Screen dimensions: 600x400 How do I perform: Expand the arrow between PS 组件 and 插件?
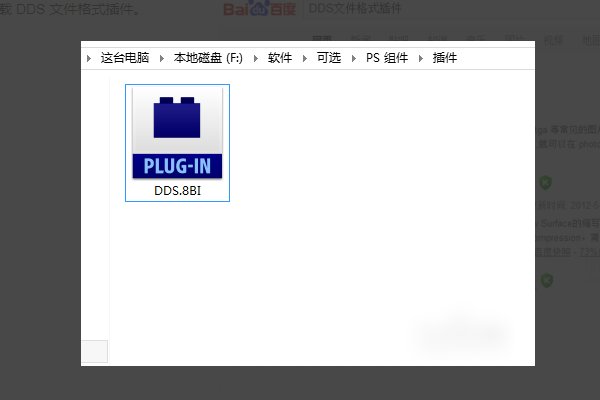click(x=421, y=59)
